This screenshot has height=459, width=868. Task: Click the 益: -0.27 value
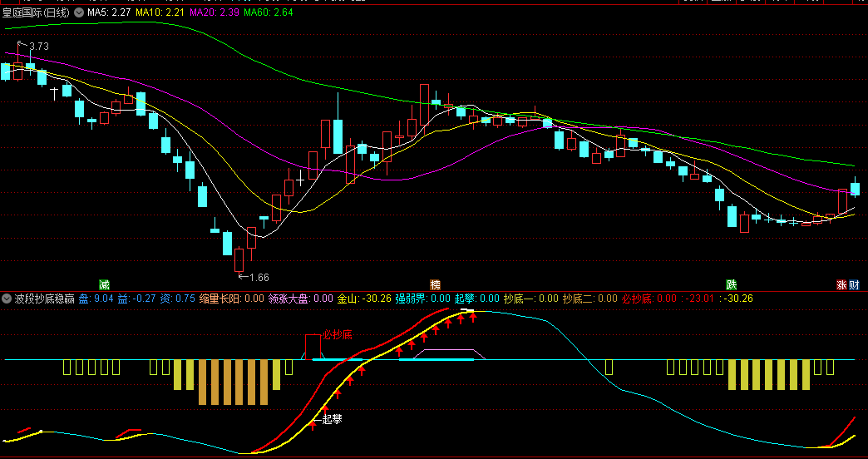point(136,299)
